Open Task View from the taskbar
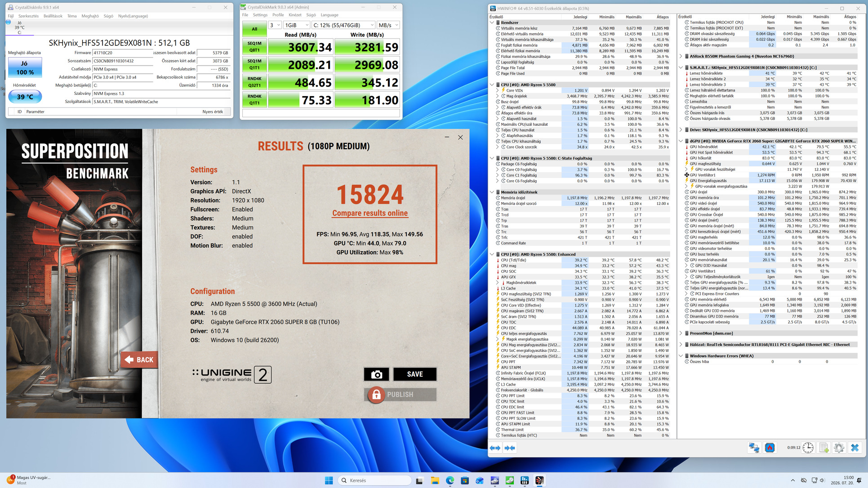 tap(419, 480)
